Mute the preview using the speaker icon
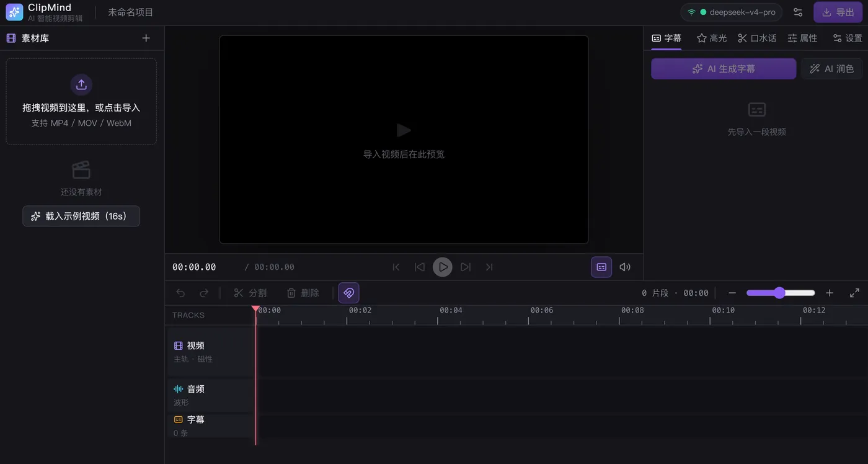 (625, 267)
